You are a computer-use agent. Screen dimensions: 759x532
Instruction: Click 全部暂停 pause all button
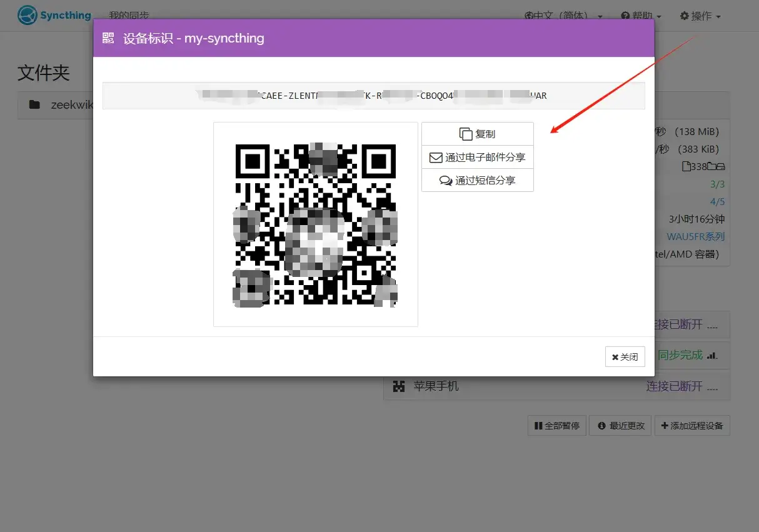557,426
